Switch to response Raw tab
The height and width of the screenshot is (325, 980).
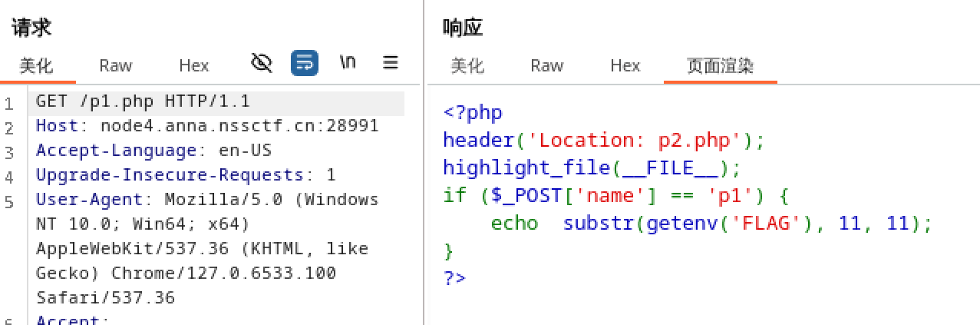pos(547,66)
